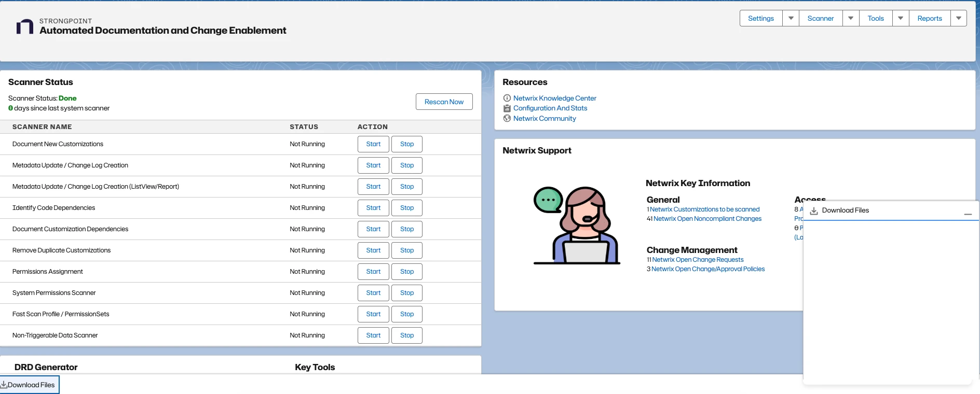
Task: Click 'days since last system scanner' text
Action: 62,108
